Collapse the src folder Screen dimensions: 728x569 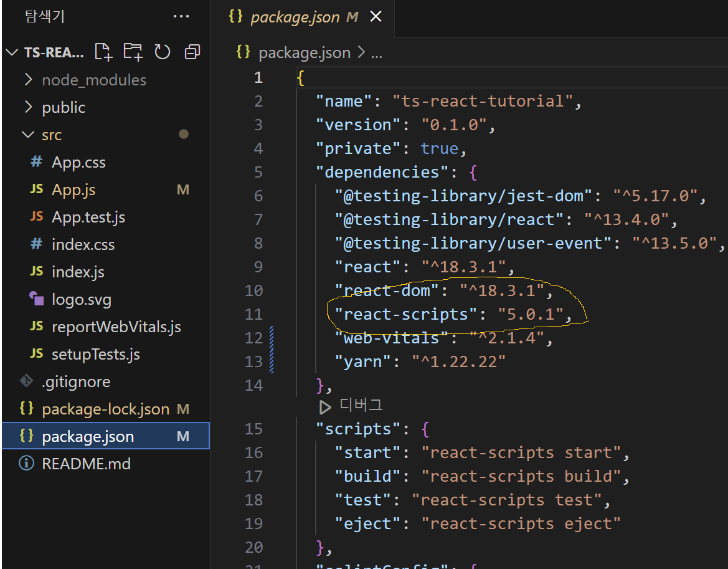pyautogui.click(x=105, y=135)
